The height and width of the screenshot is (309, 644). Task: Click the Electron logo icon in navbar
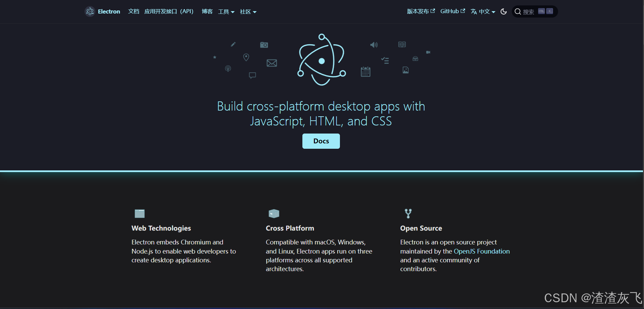coord(90,11)
